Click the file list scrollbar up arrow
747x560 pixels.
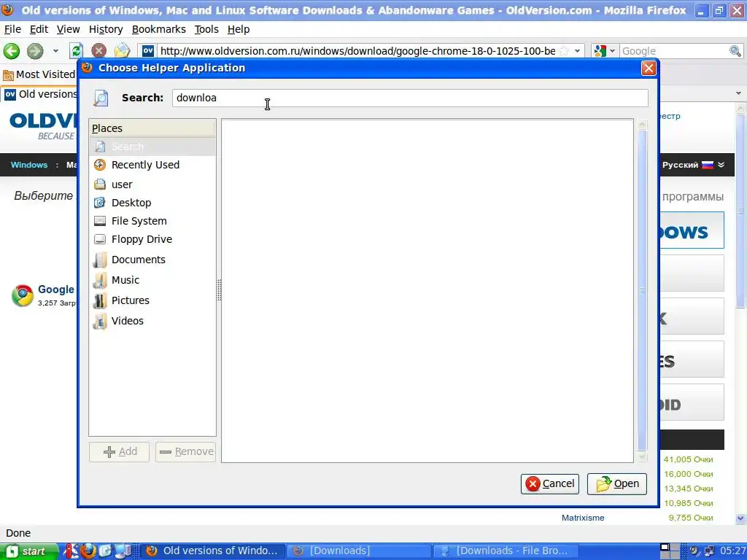[642, 125]
